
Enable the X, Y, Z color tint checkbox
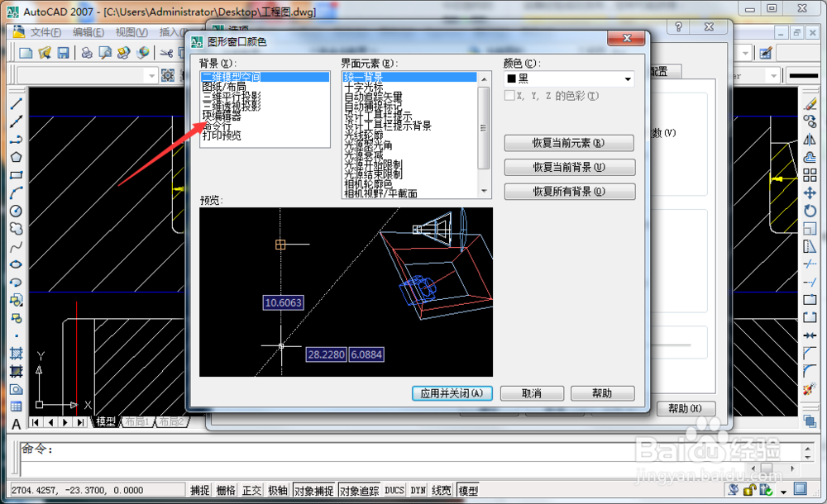(509, 96)
